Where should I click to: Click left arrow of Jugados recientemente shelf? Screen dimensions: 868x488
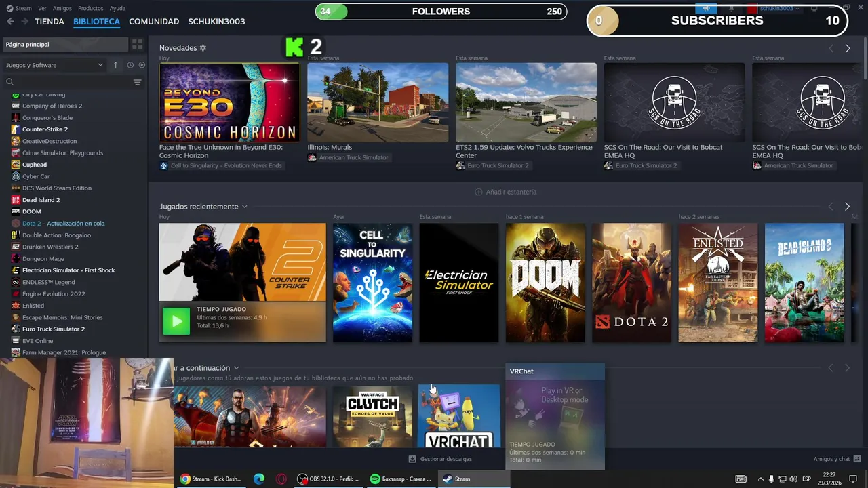coord(831,206)
